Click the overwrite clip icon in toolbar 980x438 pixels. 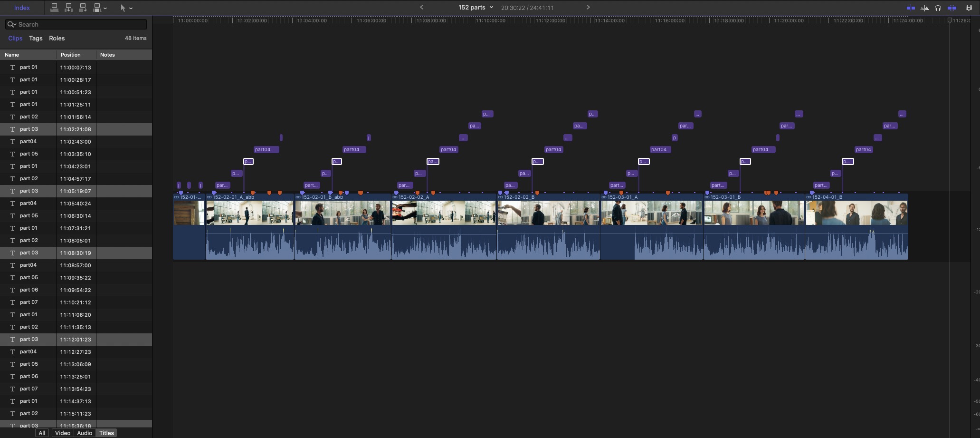[x=97, y=8]
